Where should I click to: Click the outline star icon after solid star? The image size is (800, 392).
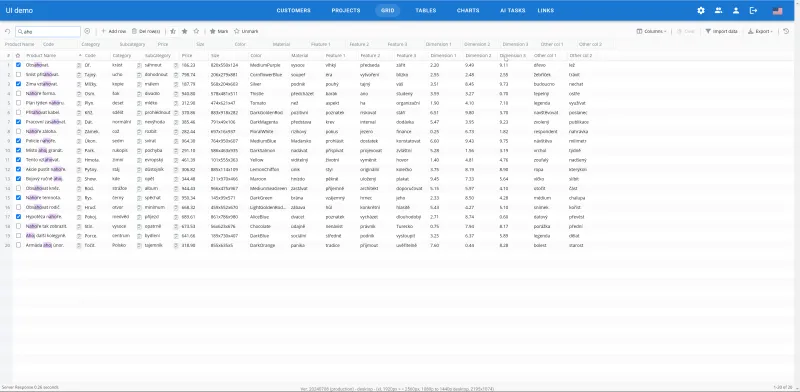[x=196, y=31]
